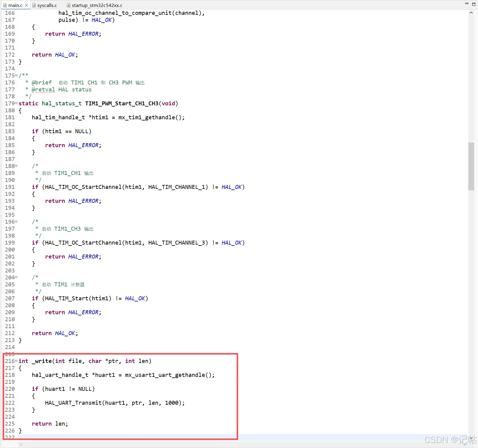Maximize the editor area
Image resolution: width=478 pixels, height=448 pixels.
[474, 4]
